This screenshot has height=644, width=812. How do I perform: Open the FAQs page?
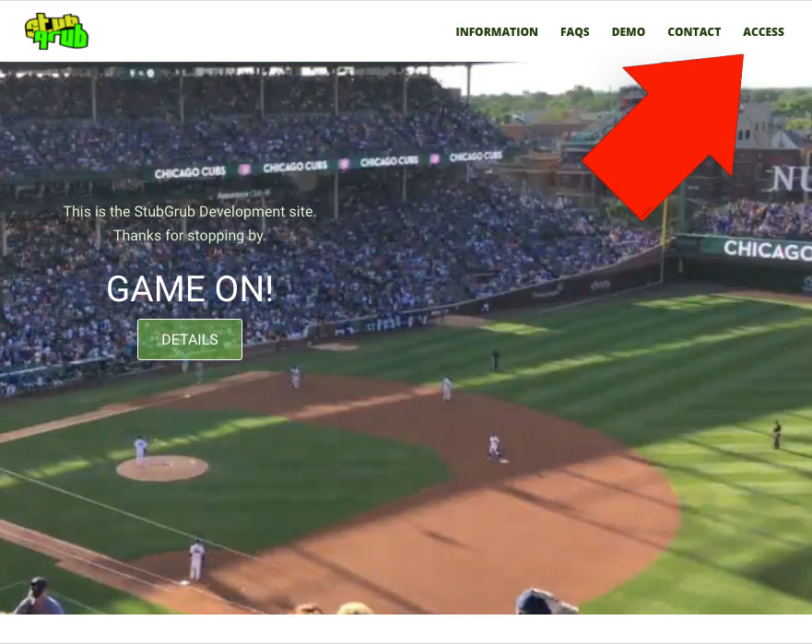click(x=575, y=32)
